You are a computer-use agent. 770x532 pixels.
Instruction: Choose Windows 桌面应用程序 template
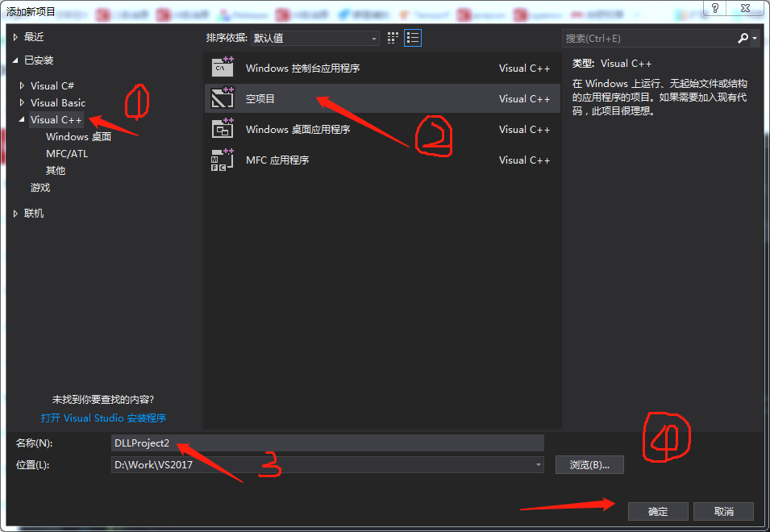tap(382, 129)
